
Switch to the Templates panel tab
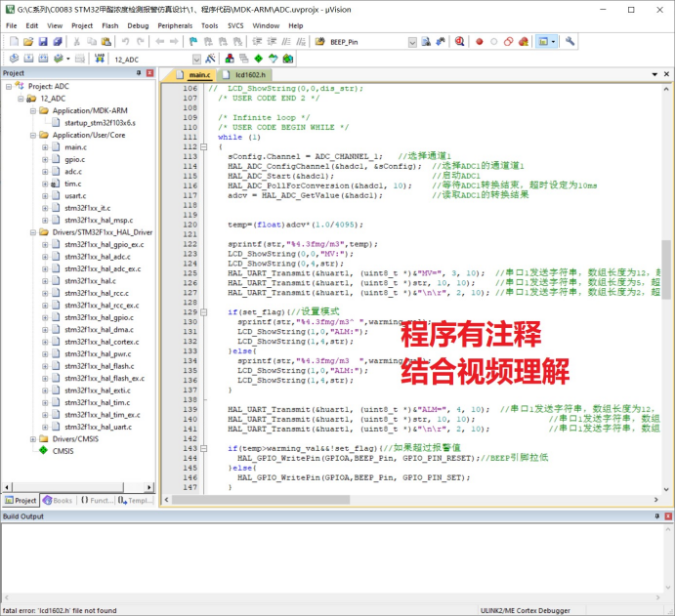click(136, 501)
